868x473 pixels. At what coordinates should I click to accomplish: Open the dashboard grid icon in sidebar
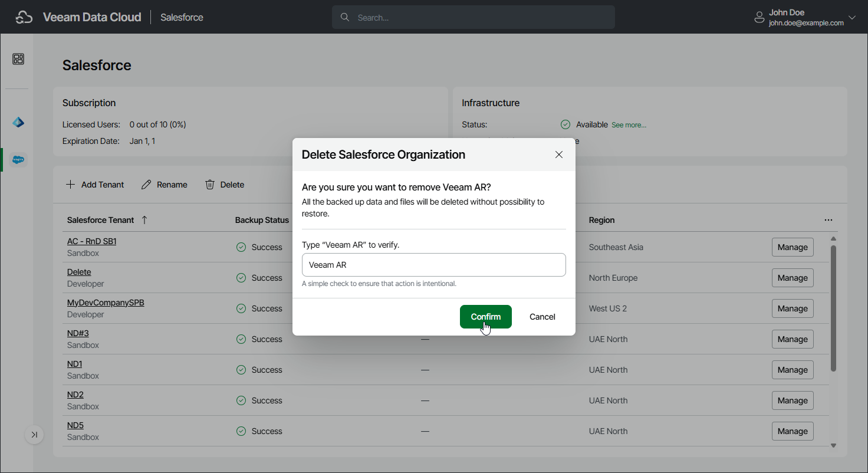pyautogui.click(x=18, y=59)
